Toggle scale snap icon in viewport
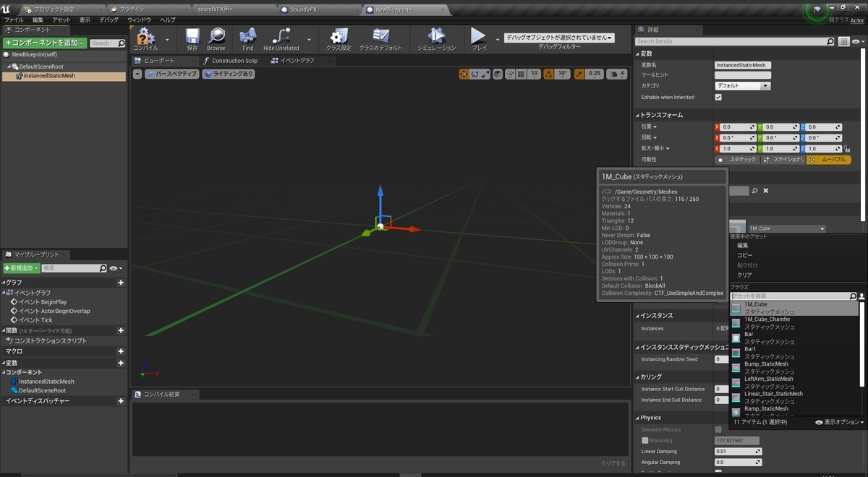The width and height of the screenshot is (868, 477). pyautogui.click(x=580, y=74)
